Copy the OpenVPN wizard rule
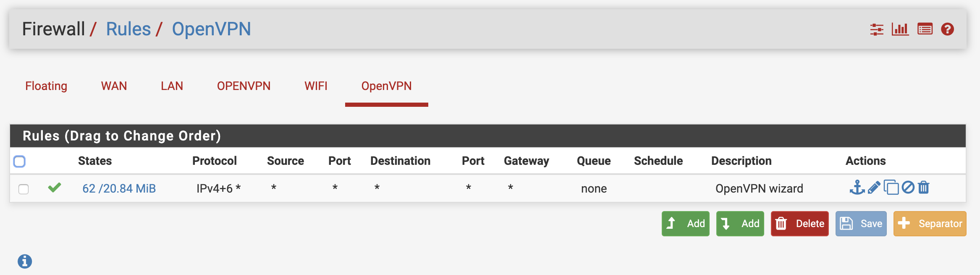The image size is (980, 275). click(x=891, y=188)
